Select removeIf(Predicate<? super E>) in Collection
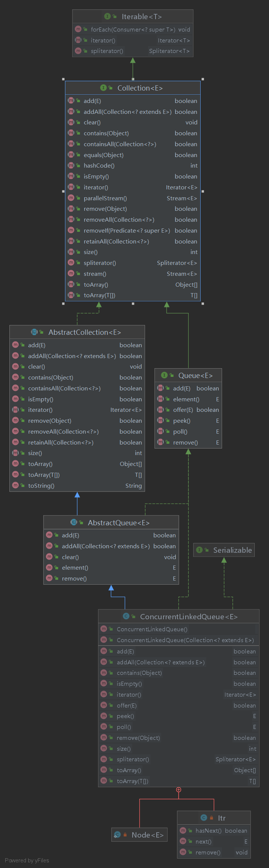Screen dimensions: 269x868 point(133,230)
